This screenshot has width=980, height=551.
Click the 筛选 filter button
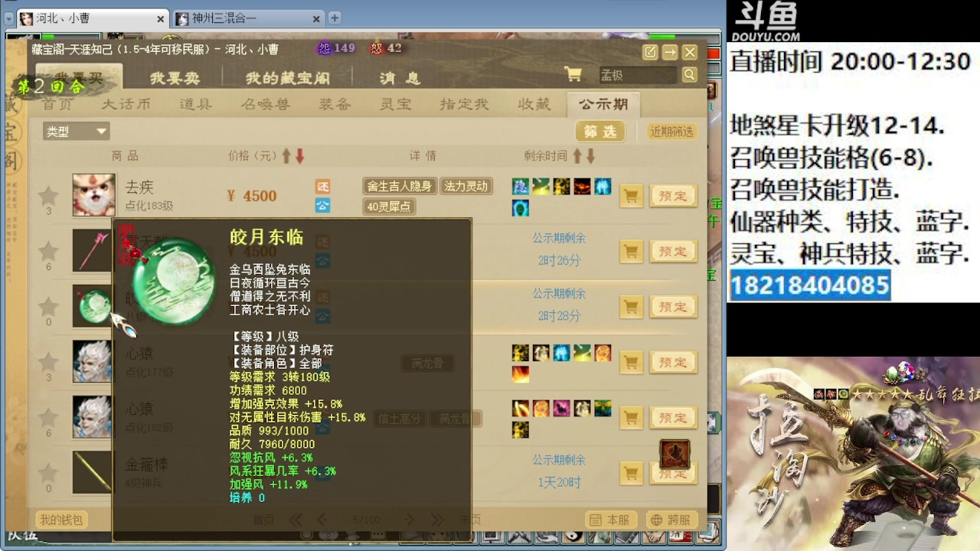click(x=600, y=132)
